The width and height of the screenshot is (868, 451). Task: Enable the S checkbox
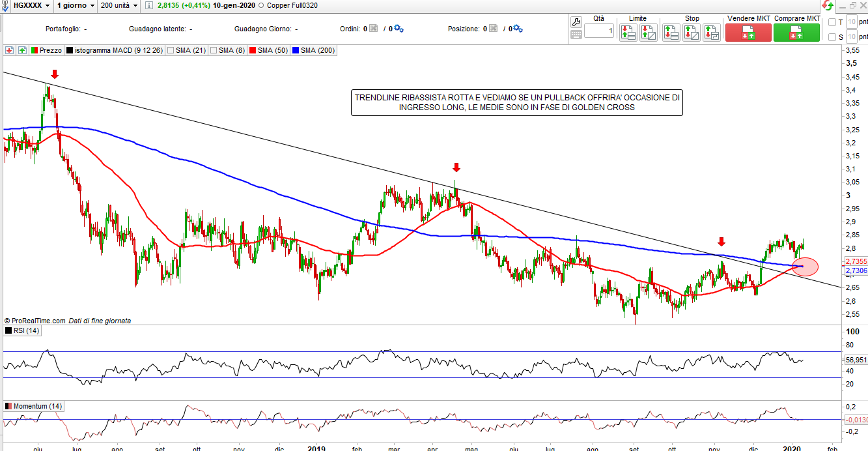pyautogui.click(x=832, y=37)
